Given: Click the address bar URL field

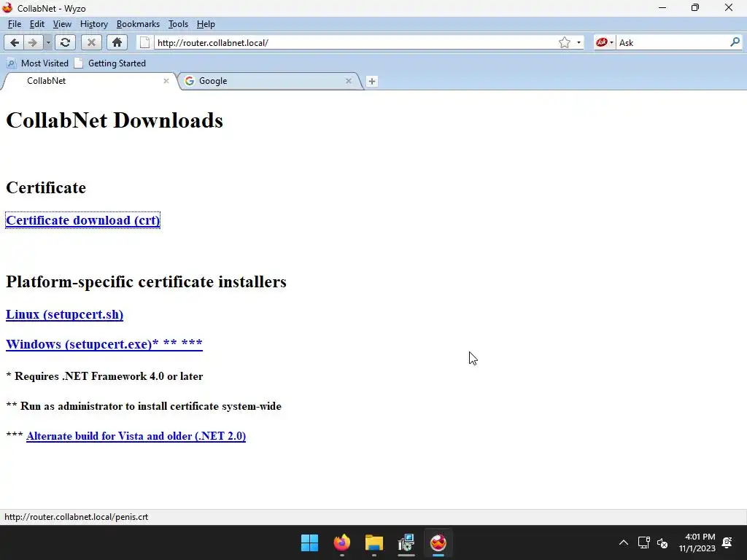Looking at the screenshot, I should (x=355, y=43).
